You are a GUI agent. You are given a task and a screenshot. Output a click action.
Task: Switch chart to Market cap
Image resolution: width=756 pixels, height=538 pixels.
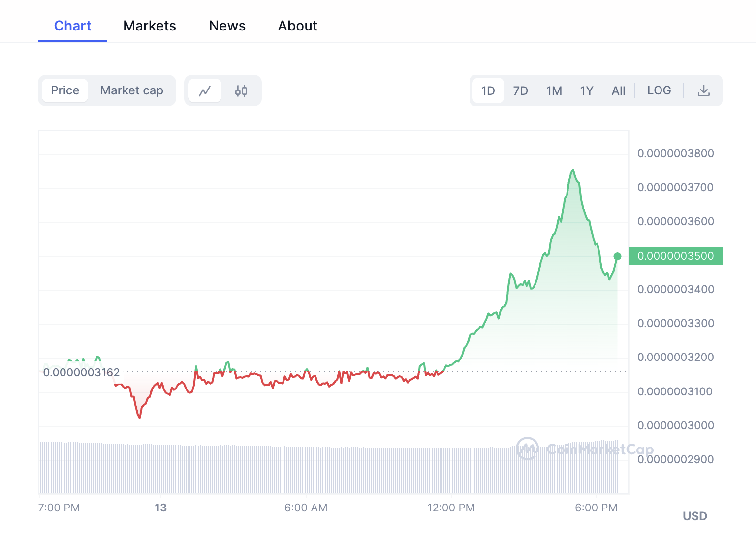131,90
